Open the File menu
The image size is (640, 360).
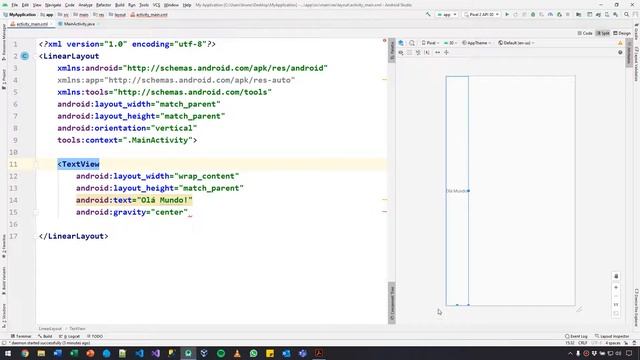(14, 5)
